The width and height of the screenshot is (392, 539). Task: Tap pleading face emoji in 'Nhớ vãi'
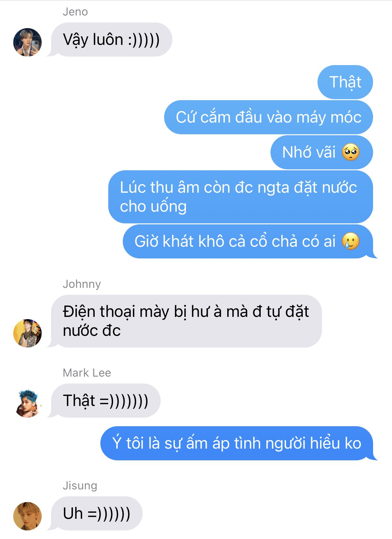tap(351, 152)
